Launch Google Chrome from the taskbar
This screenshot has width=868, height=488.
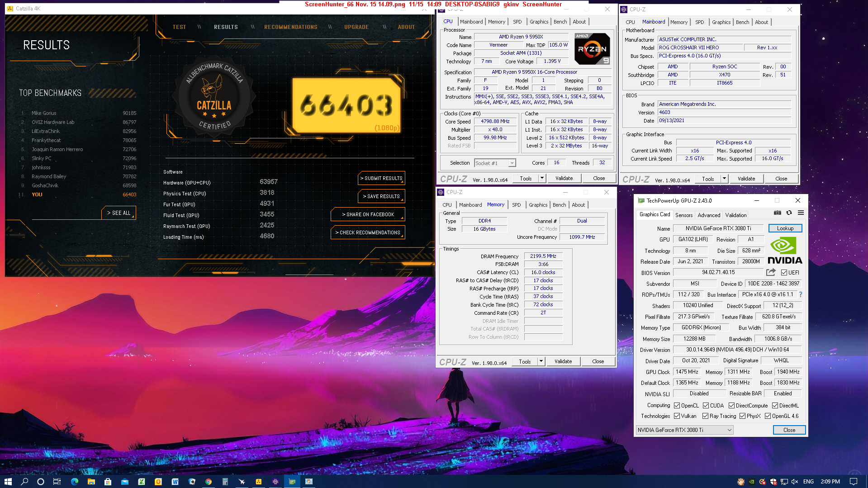pos(209,482)
